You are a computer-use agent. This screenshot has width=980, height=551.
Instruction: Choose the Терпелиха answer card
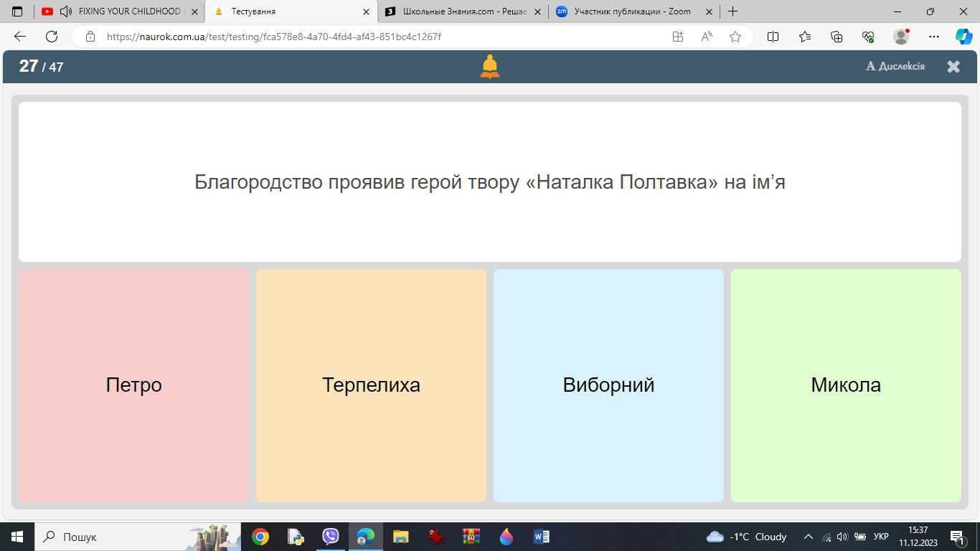[x=371, y=385]
